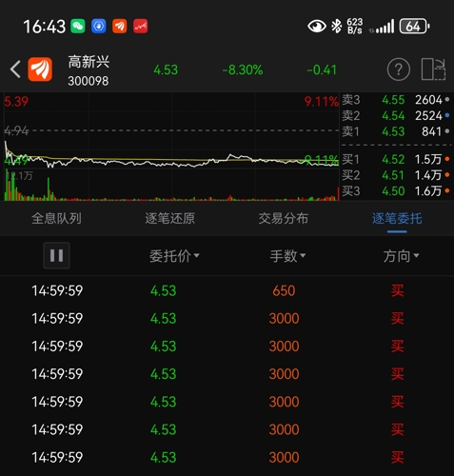Viewport: 454px width, 476px height.
Task: Tap orange app notification icon in status bar
Action: pyautogui.click(x=120, y=26)
